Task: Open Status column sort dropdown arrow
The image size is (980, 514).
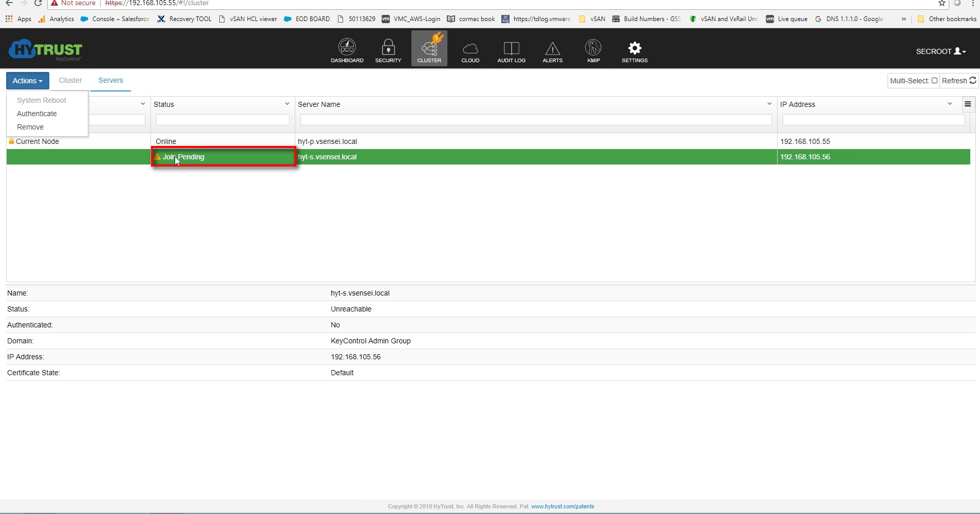Action: [x=287, y=104]
